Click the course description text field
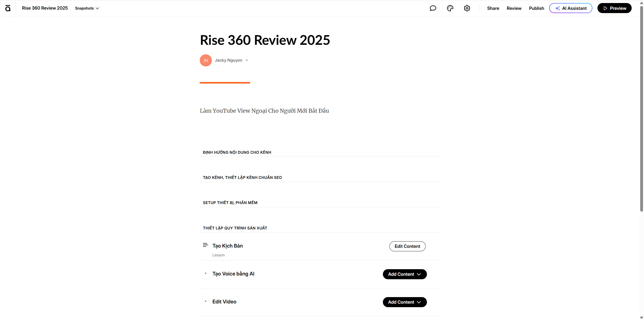The image size is (644, 320). coord(264,111)
